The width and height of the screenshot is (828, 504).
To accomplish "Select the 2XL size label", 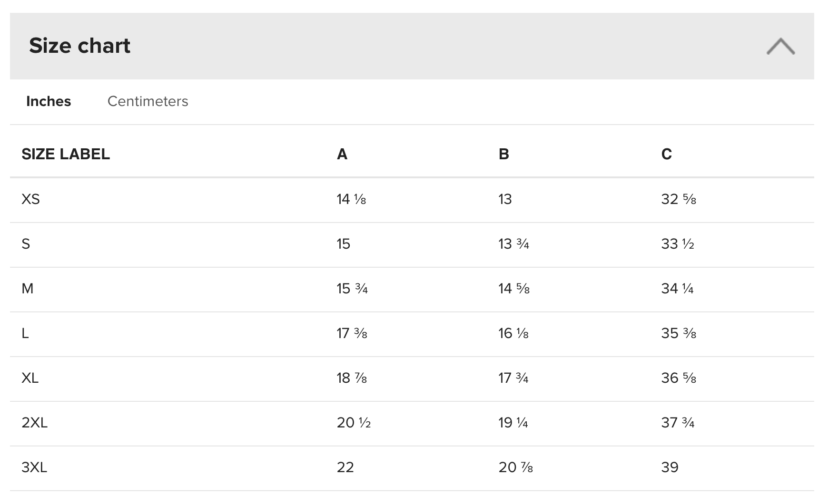I will point(34,423).
